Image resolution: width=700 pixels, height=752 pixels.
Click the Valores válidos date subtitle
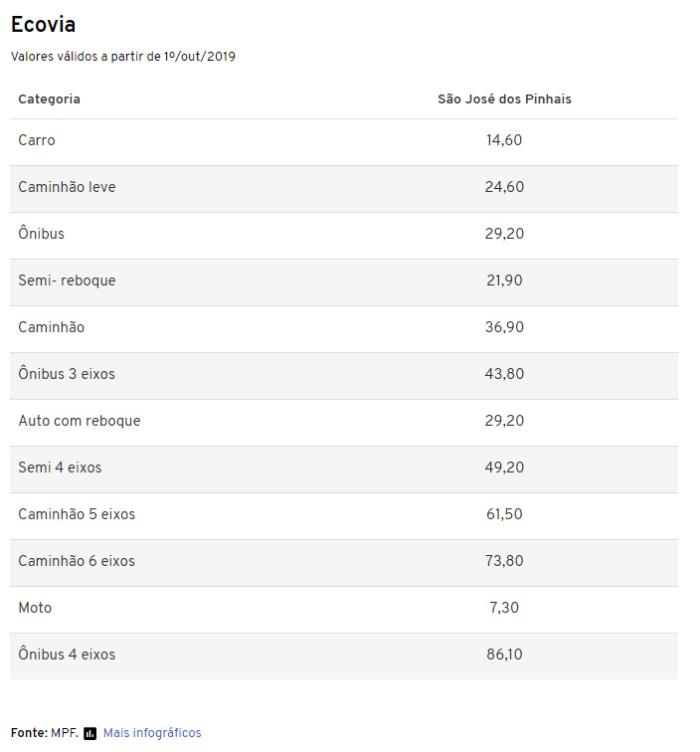click(x=123, y=57)
